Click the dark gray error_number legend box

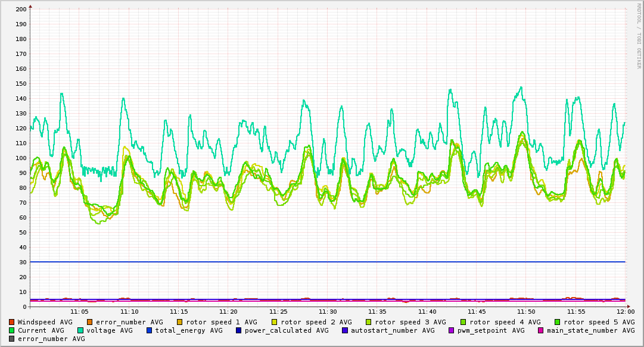coord(12,339)
